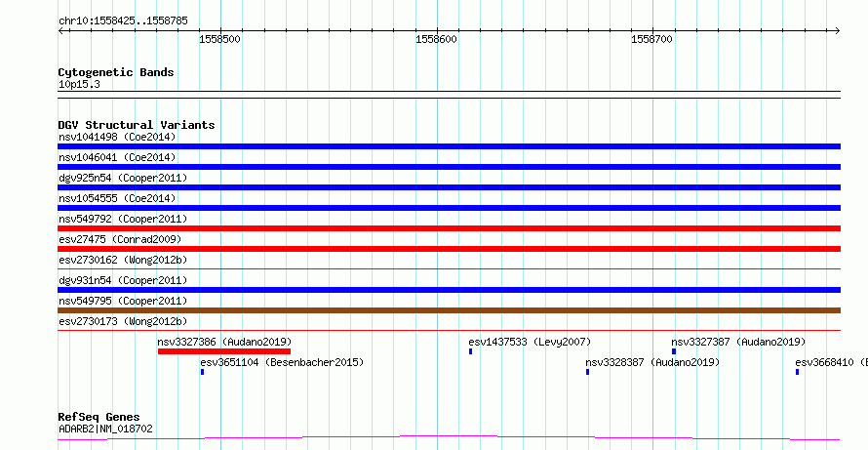Select the blue bar under dgv931n54
Screen dimensions: 868x450
[449, 290]
